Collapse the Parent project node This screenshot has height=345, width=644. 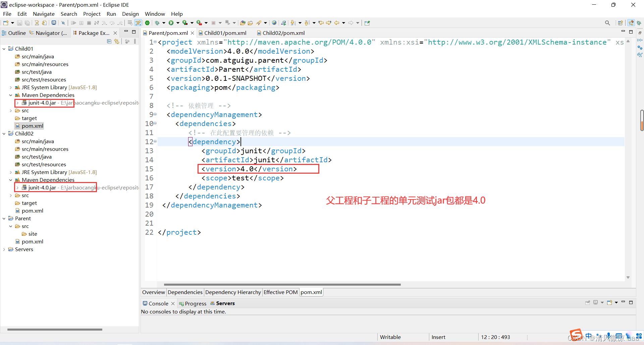coord(4,219)
